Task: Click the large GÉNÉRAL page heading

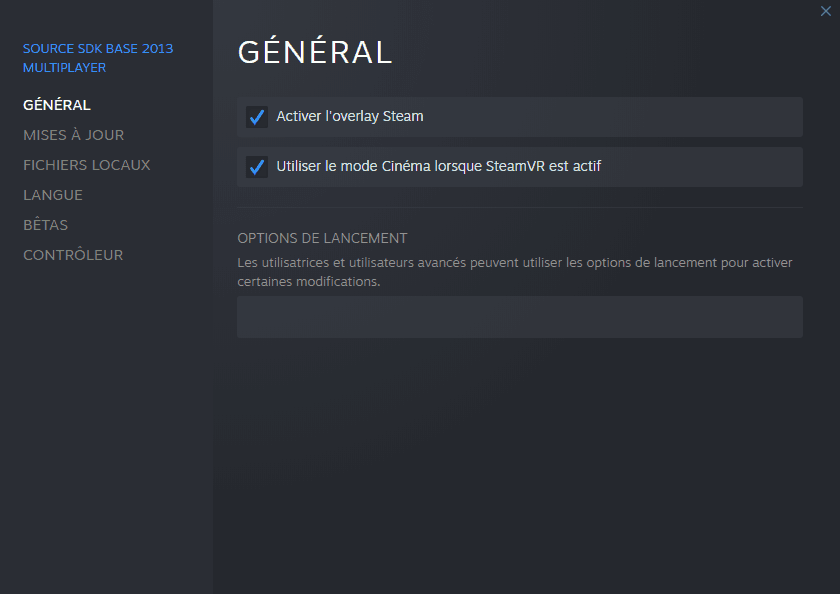Action: [315, 52]
